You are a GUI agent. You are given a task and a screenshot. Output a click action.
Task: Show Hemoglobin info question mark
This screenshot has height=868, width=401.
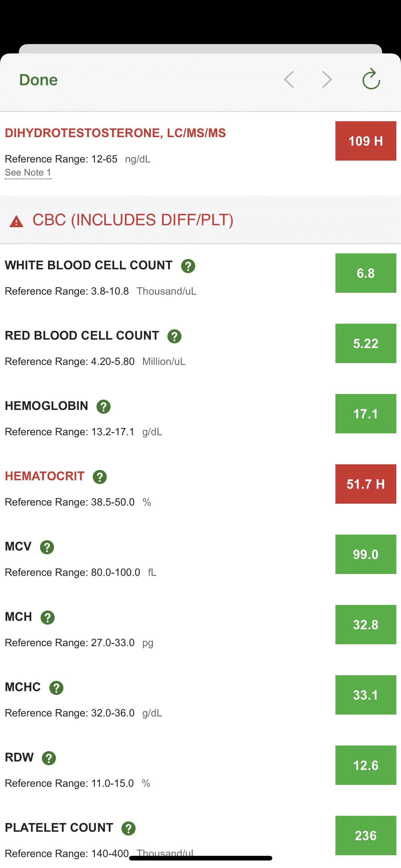tap(103, 407)
